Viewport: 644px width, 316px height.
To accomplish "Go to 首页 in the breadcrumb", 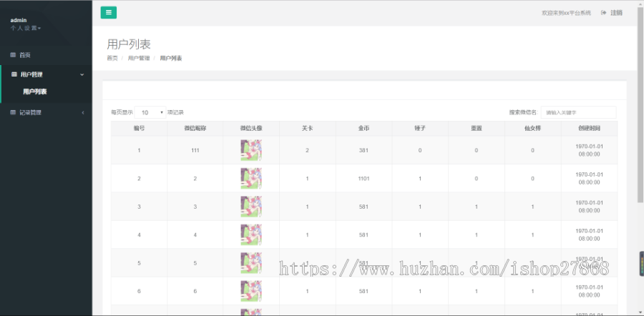I will point(112,59).
